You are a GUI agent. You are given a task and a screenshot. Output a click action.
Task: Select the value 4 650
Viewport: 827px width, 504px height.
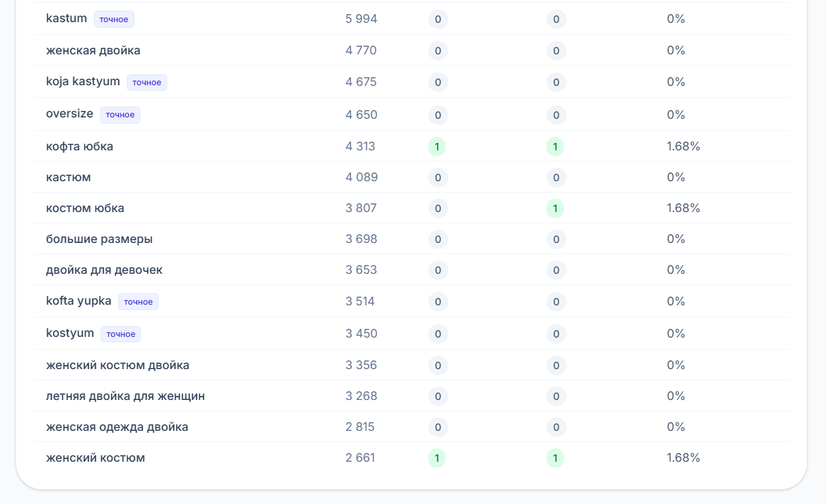click(361, 115)
